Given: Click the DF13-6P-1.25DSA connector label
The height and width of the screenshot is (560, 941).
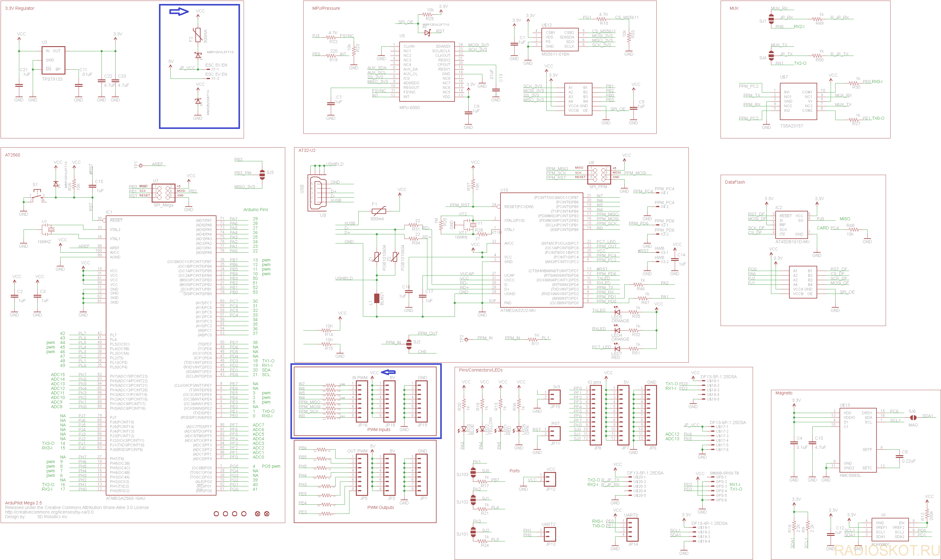Looking at the screenshot, I should (728, 423).
